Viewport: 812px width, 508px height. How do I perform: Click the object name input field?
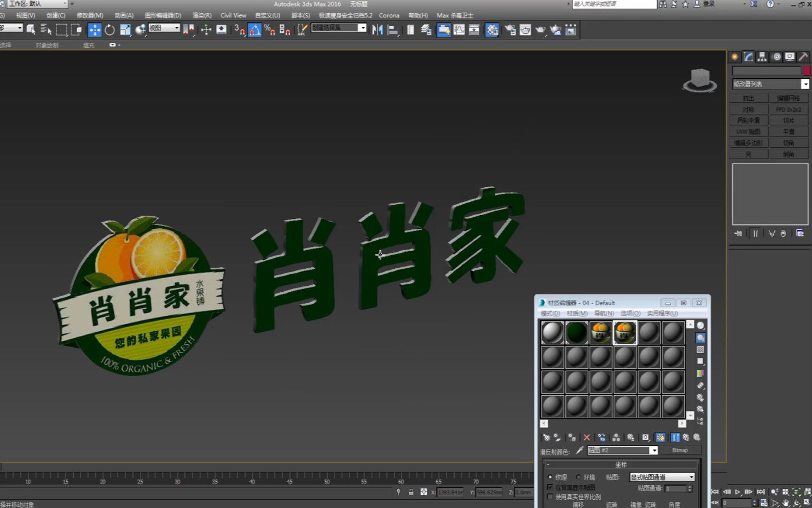(767, 71)
